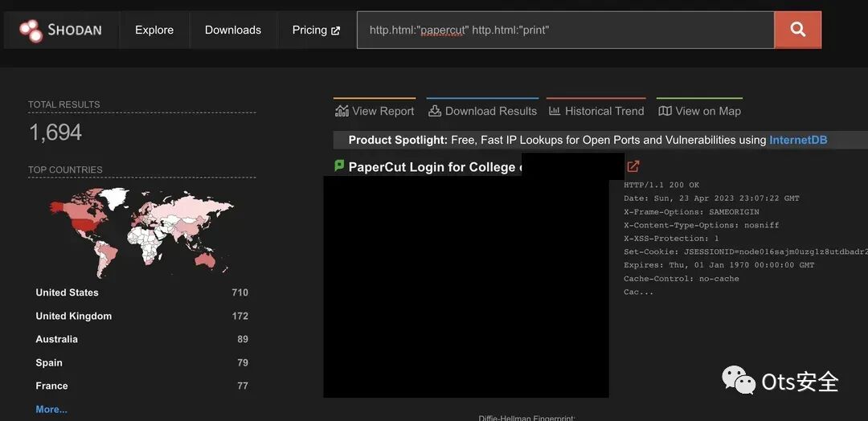Image resolution: width=868 pixels, height=421 pixels.
Task: Select the Expires header line
Action: [x=719, y=265]
